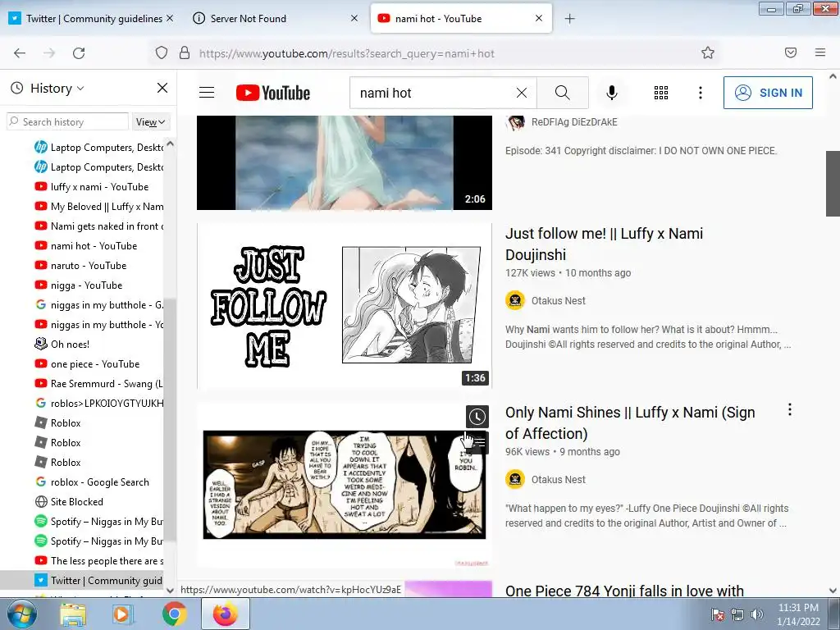This screenshot has height=630, width=840.
Task: Click the Firefox taskbar button
Action: [x=225, y=614]
